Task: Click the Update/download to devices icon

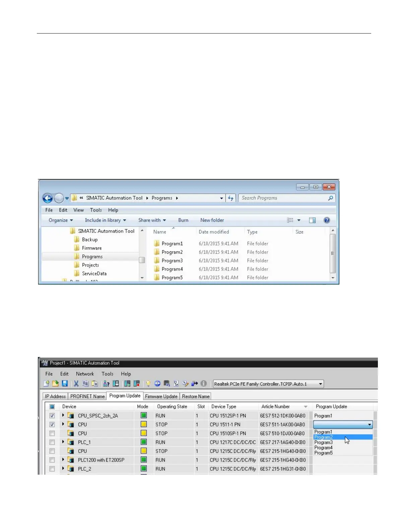Action: (x=116, y=383)
